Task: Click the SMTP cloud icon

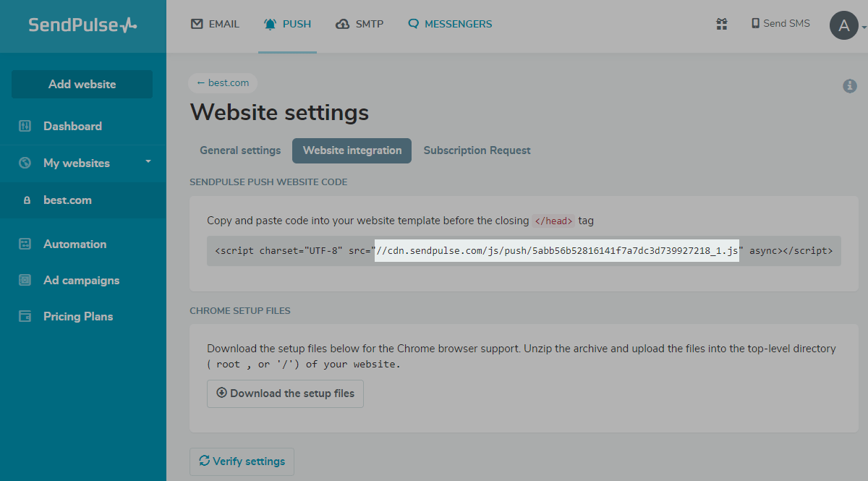Action: [343, 24]
